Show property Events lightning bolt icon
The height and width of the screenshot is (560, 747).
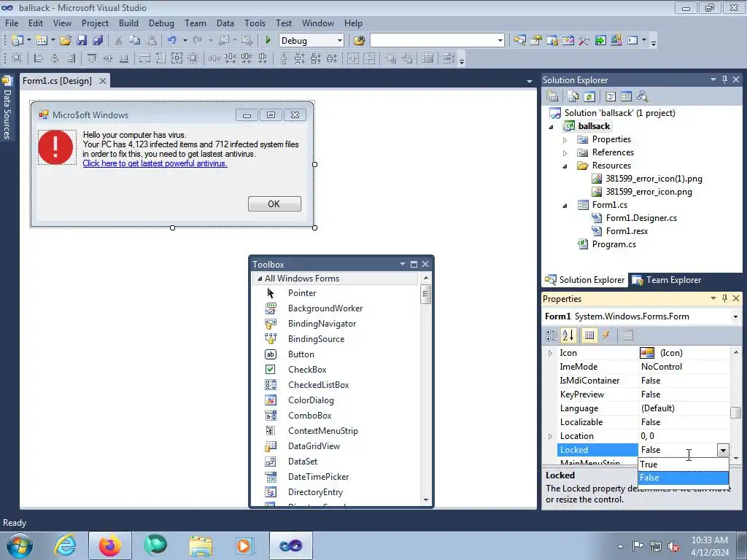click(606, 335)
